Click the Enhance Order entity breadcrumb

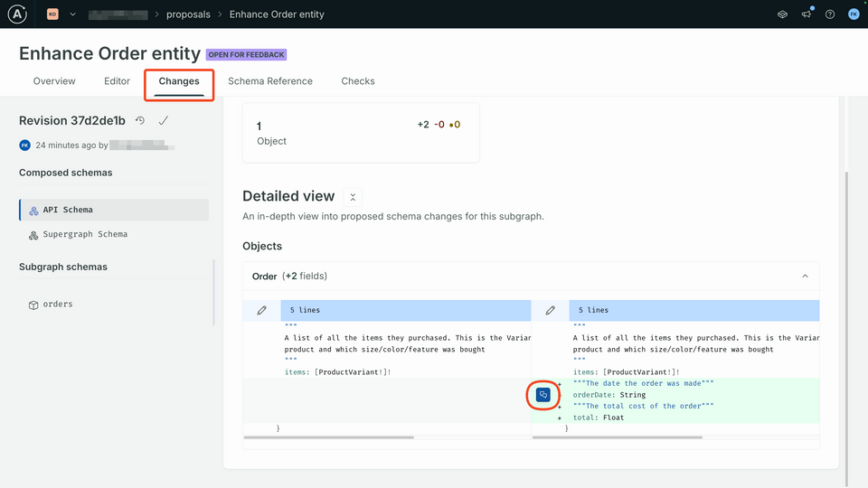[x=277, y=14]
